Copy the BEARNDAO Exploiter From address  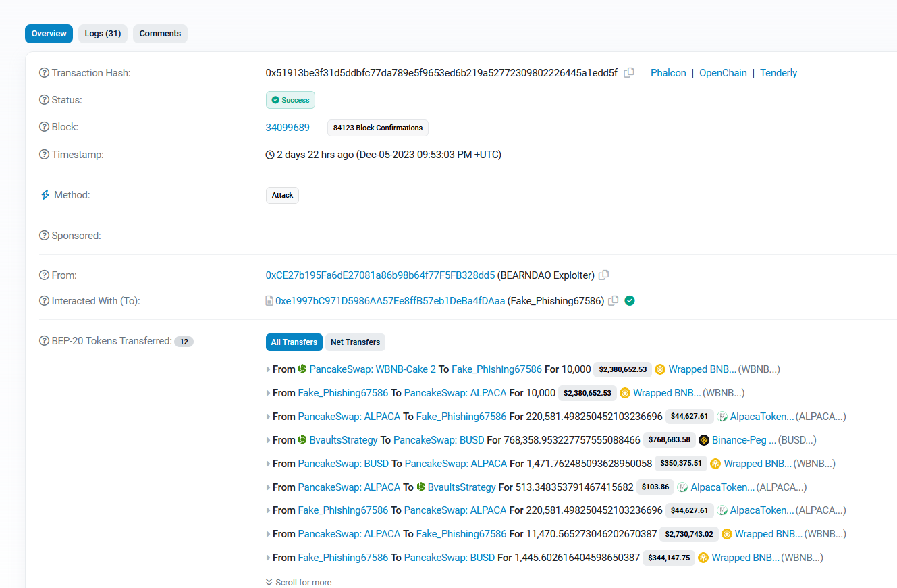[x=604, y=275]
